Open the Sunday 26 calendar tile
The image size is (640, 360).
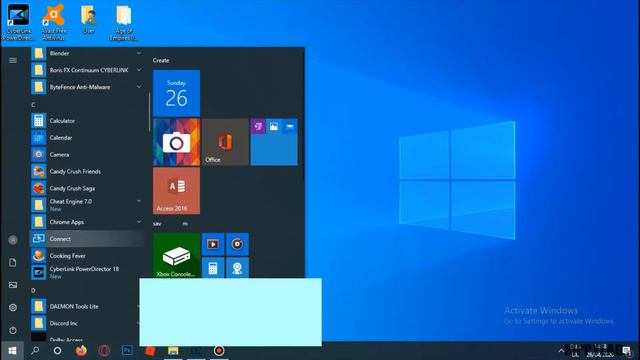(176, 93)
